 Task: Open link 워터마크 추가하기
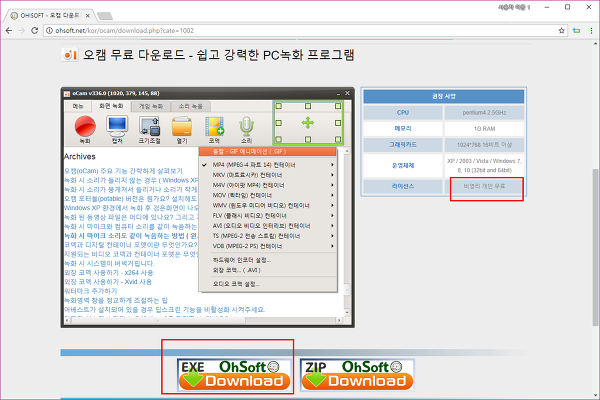(91, 291)
